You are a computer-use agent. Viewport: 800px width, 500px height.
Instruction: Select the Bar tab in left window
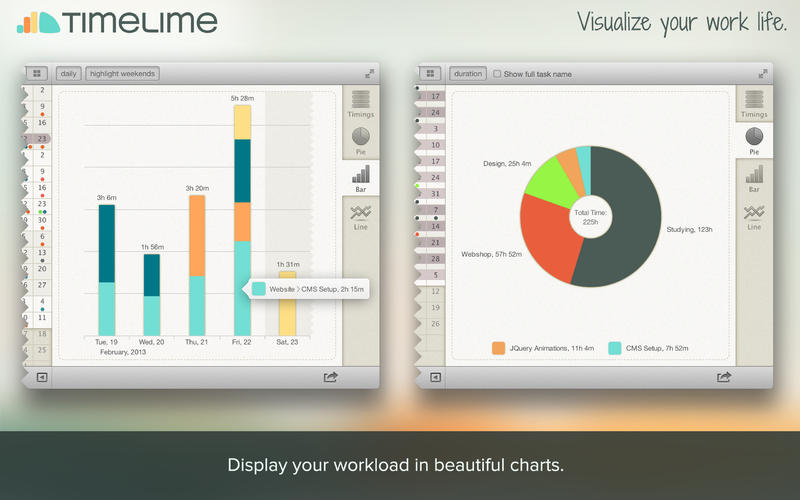click(361, 178)
